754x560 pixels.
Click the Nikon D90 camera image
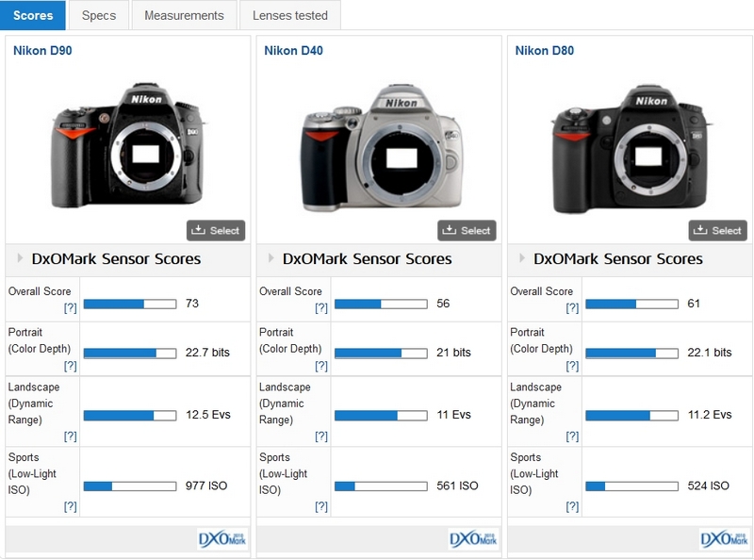pyautogui.click(x=128, y=146)
